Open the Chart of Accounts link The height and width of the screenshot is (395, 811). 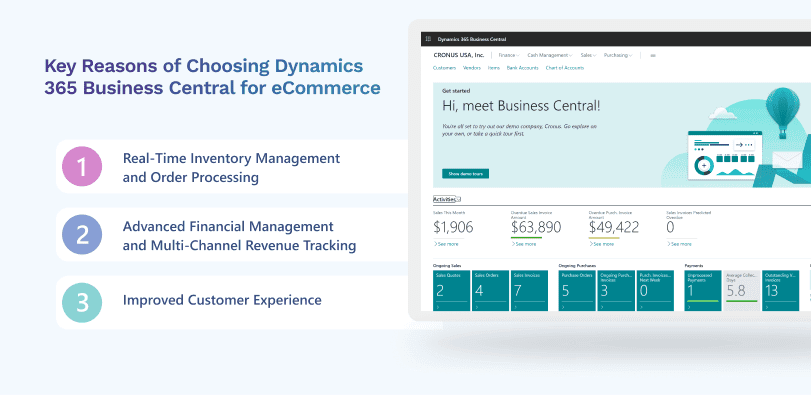point(565,68)
